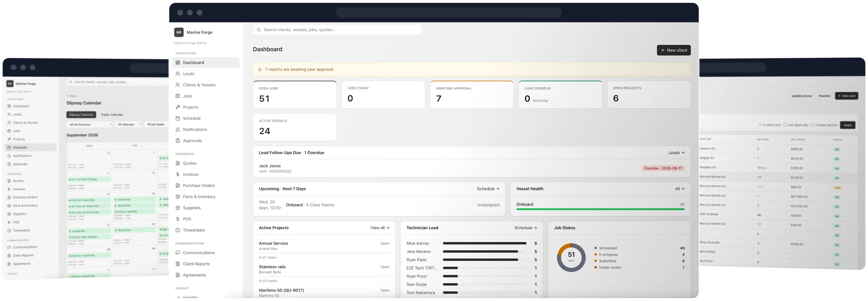Open Suppliers via its package icon in the Dashboard window

[178, 208]
